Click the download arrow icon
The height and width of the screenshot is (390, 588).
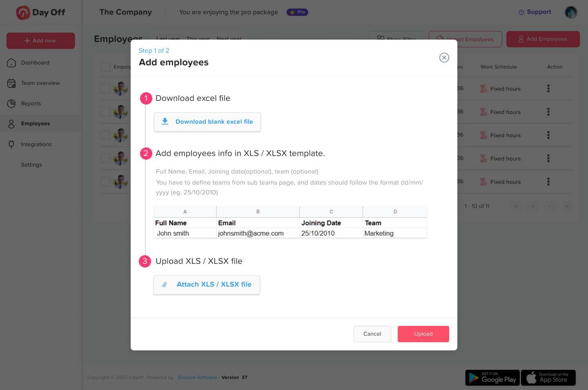point(165,122)
